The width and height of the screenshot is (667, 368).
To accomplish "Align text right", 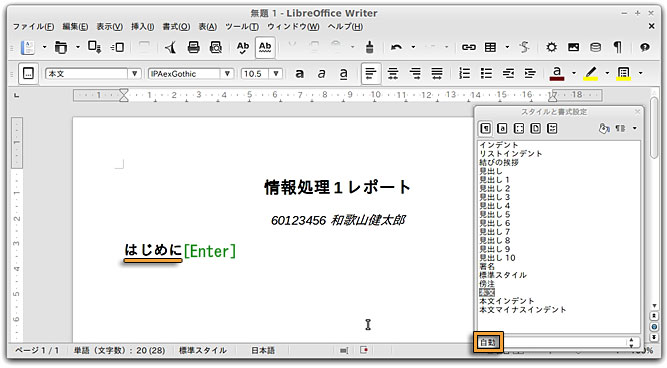I will tap(415, 74).
